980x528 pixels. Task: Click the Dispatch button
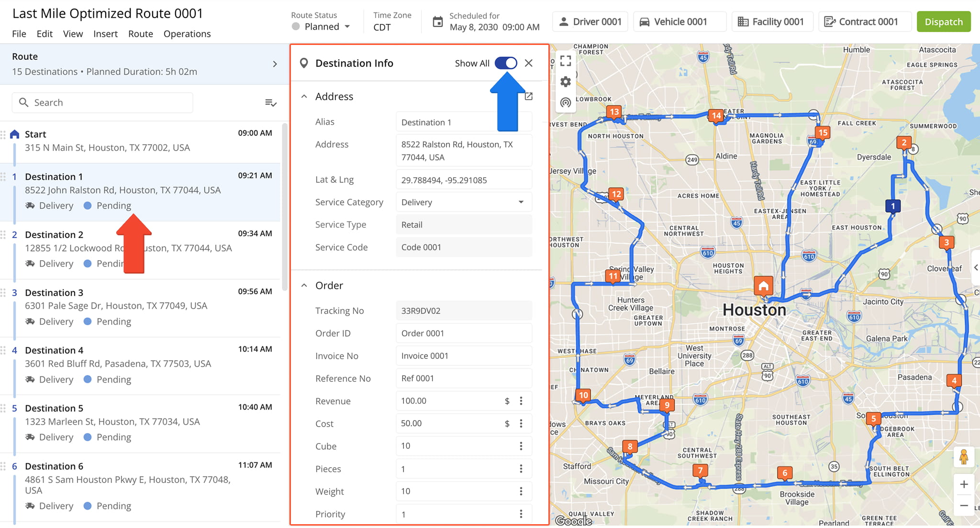(x=944, y=22)
